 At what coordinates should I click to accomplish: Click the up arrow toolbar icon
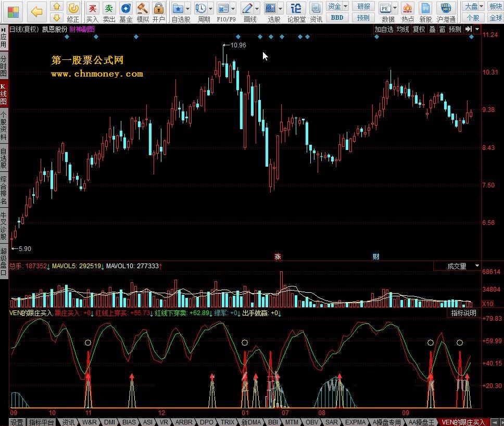click(x=57, y=6)
